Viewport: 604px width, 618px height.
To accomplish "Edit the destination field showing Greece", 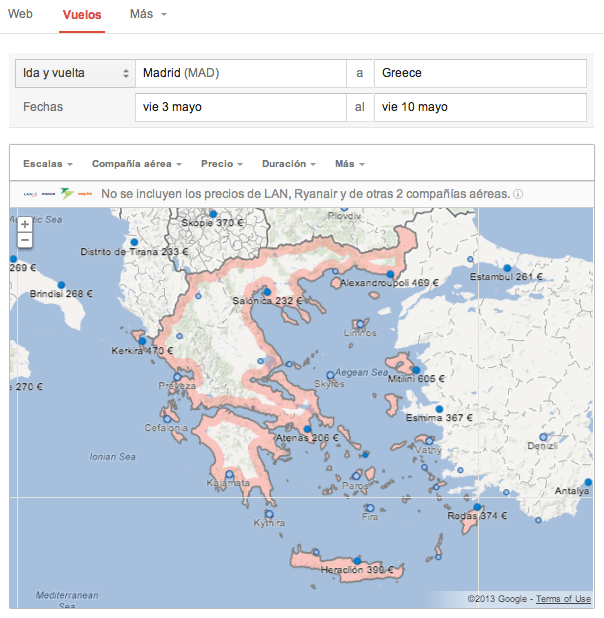I will 479,74.
